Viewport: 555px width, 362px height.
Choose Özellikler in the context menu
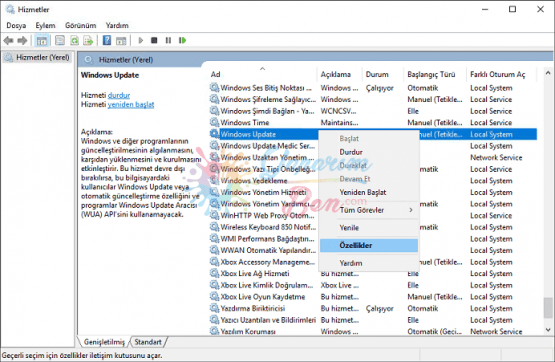pyautogui.click(x=368, y=245)
